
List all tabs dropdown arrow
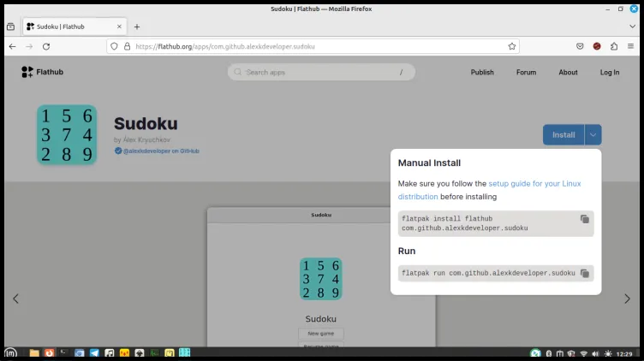pos(632,27)
